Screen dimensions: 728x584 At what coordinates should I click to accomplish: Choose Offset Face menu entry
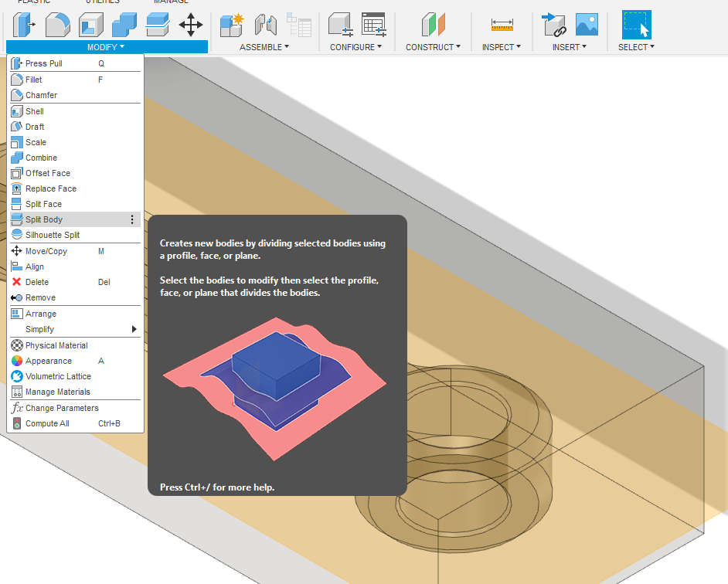tap(75, 173)
